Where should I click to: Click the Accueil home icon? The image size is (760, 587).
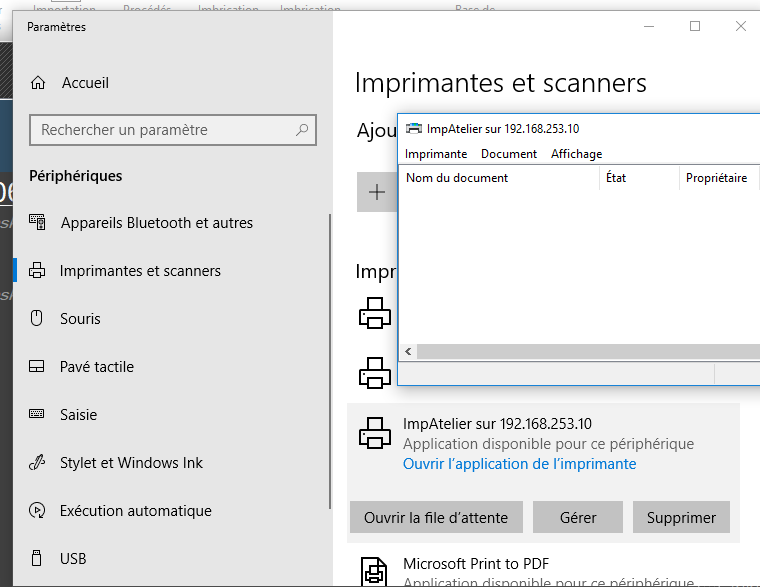tap(38, 83)
